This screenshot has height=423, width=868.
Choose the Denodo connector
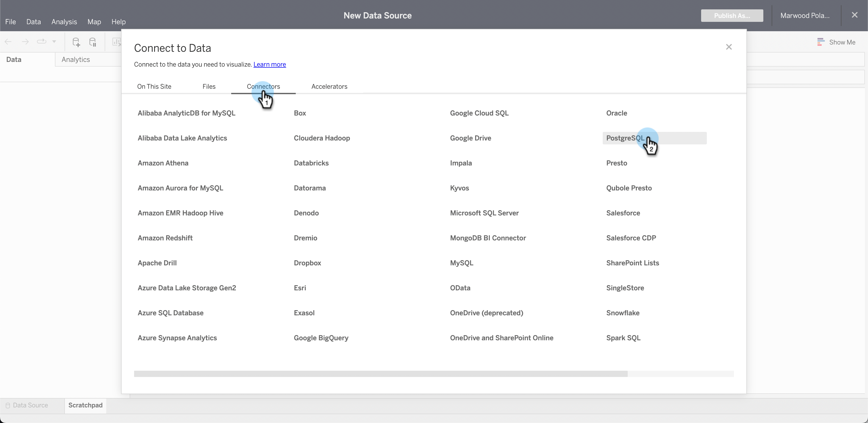tap(306, 213)
